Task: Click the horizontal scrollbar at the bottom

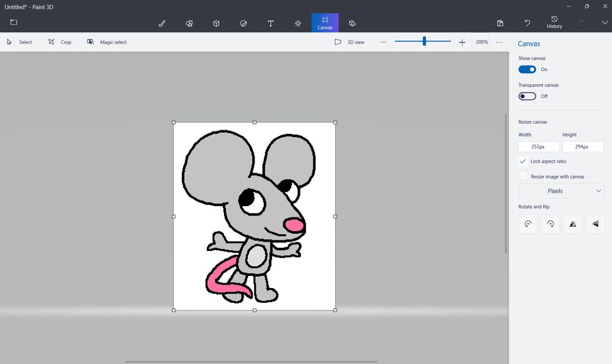Action: [252, 362]
